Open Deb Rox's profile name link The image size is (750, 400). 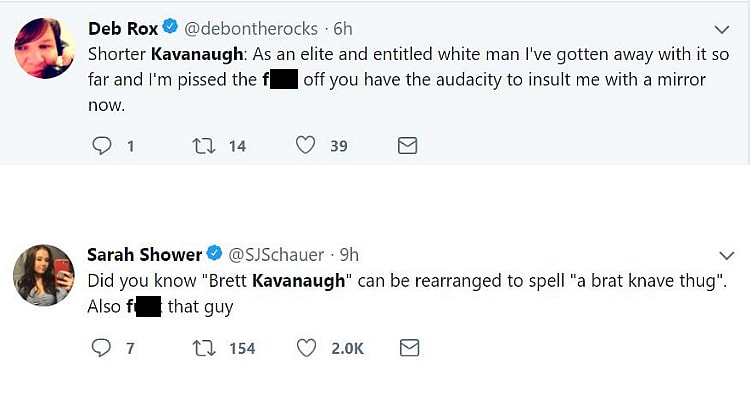click(x=123, y=29)
